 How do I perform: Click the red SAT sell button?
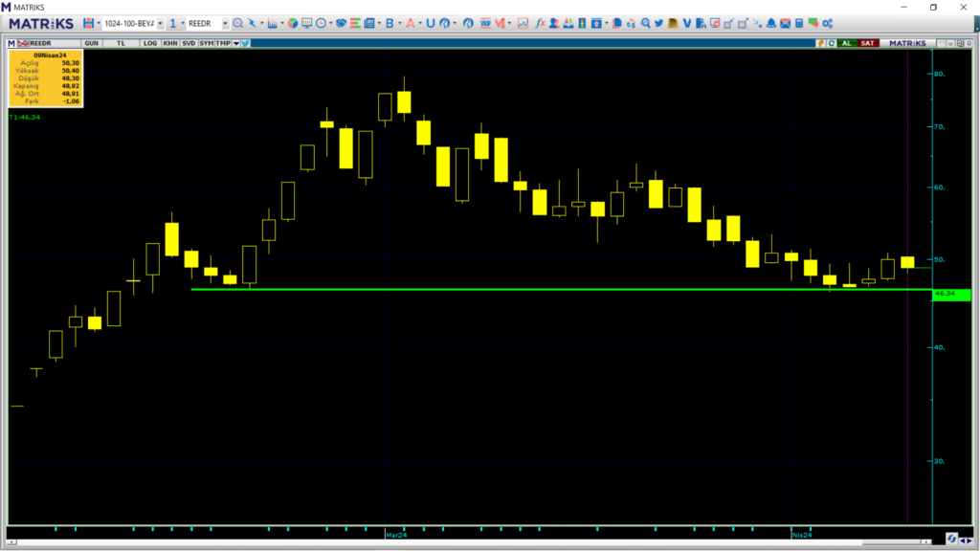(867, 42)
